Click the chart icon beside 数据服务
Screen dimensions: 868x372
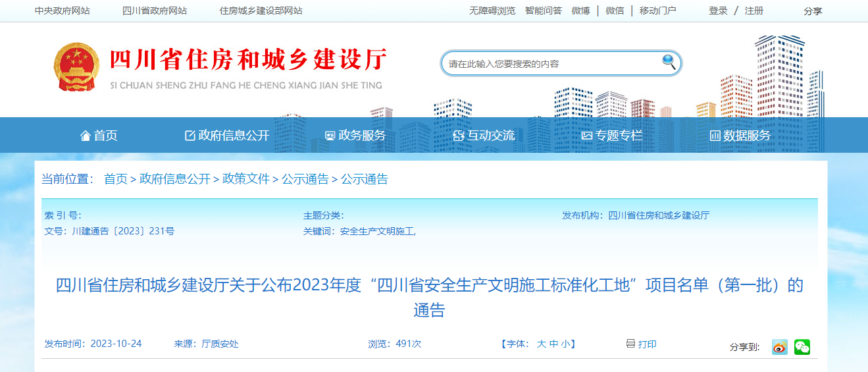click(715, 136)
